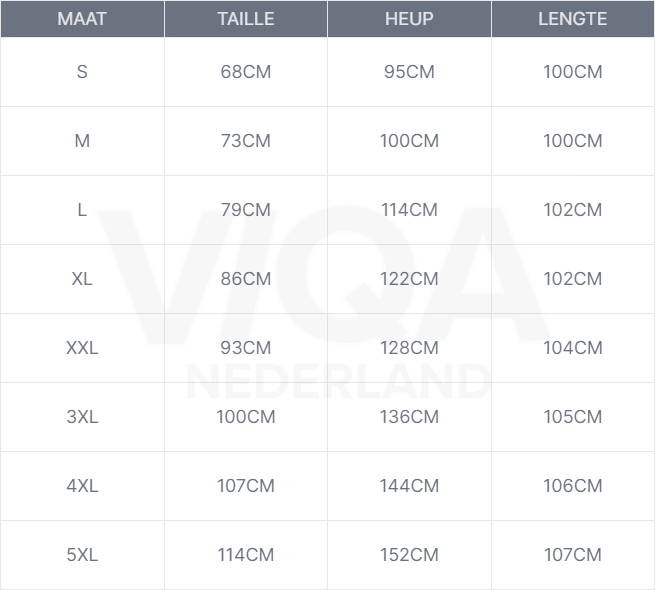Click the 5XL size cell
The image size is (655, 590).
click(82, 555)
